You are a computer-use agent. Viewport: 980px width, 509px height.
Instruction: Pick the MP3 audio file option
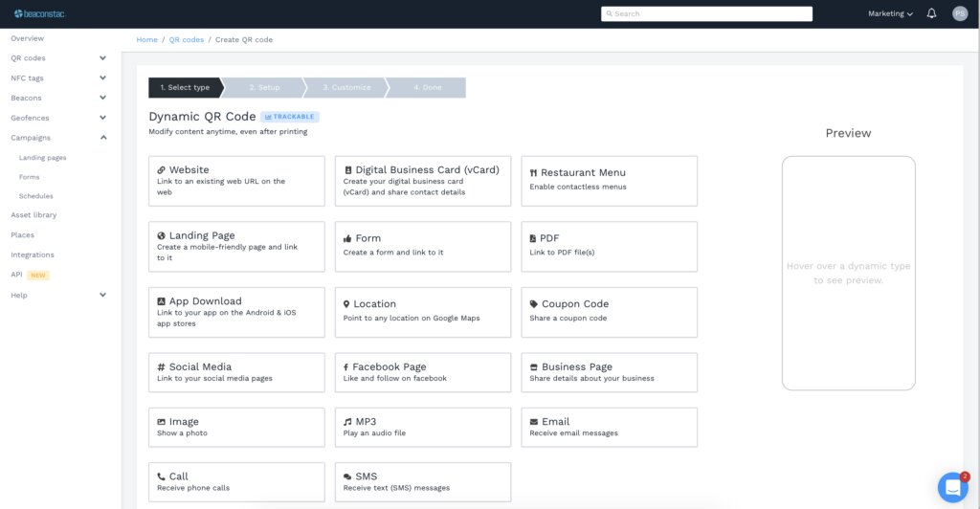pos(422,427)
